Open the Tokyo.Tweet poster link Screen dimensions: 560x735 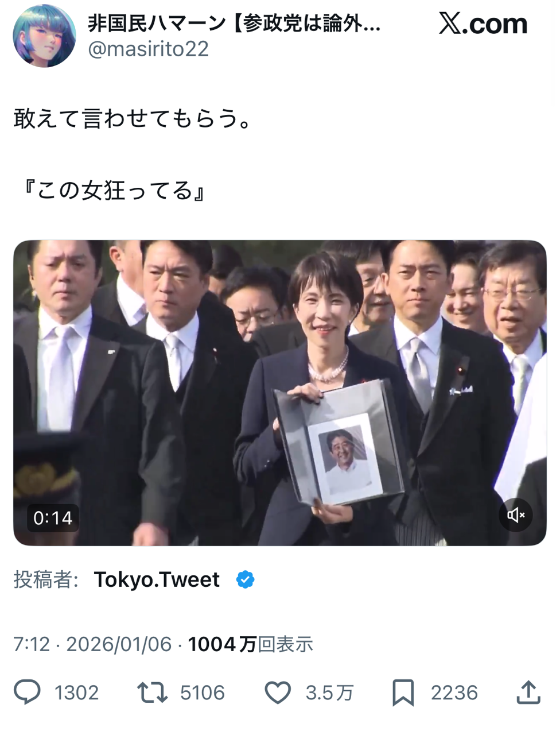pos(157,580)
